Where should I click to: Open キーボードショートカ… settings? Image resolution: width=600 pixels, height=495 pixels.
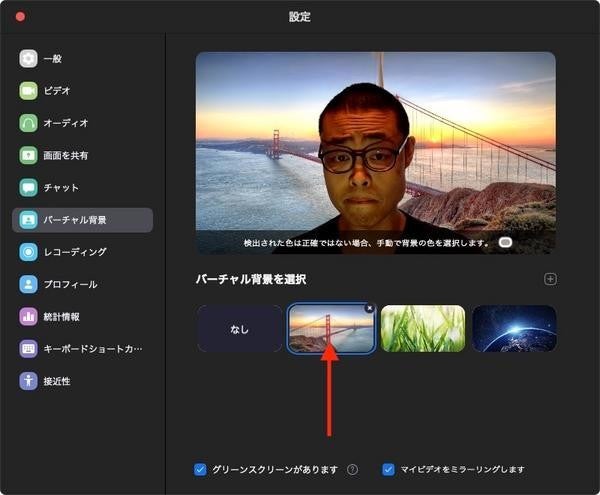tap(83, 349)
